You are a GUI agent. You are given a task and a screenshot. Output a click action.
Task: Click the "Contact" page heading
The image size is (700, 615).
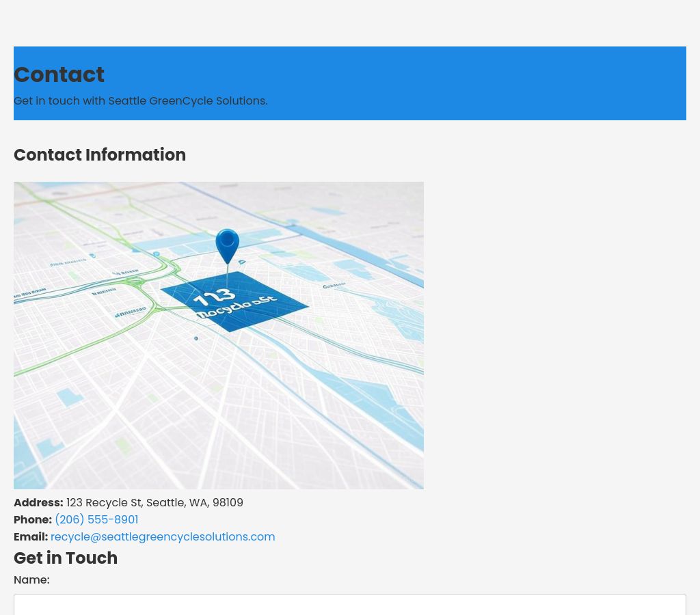59,74
